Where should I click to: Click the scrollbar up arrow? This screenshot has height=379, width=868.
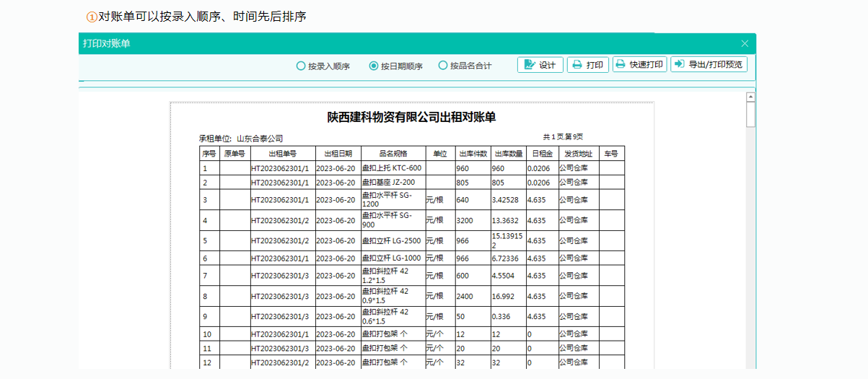pos(750,96)
